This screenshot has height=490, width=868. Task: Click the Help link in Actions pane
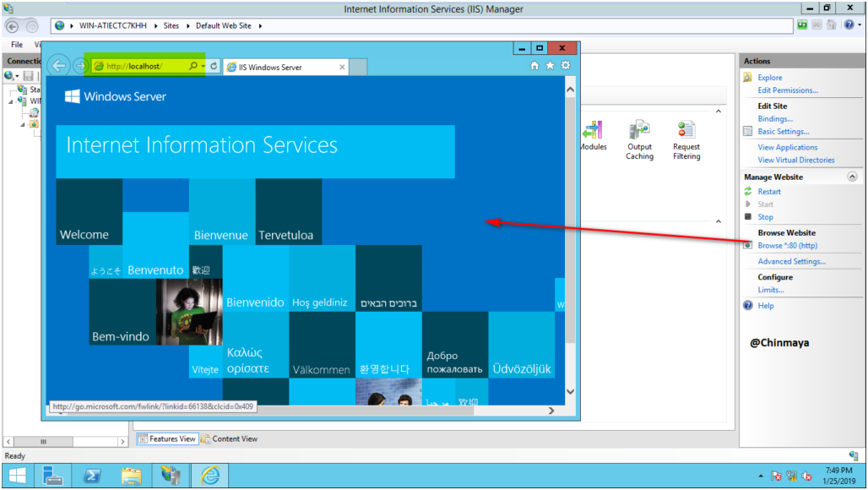[x=766, y=306]
